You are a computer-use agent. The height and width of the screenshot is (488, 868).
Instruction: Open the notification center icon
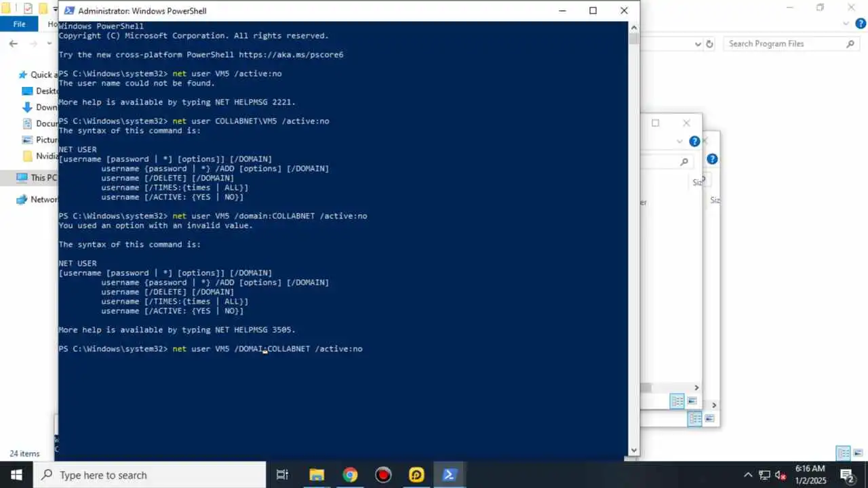point(846,475)
